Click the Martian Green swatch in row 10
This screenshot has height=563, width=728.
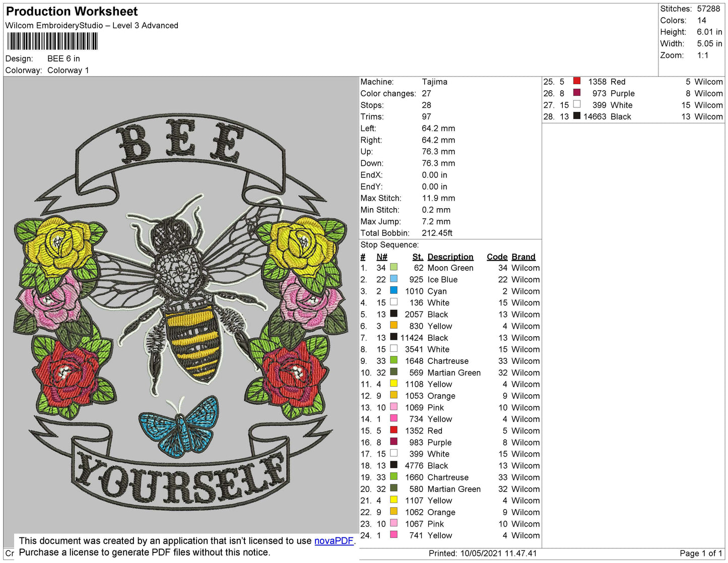pos(394,372)
